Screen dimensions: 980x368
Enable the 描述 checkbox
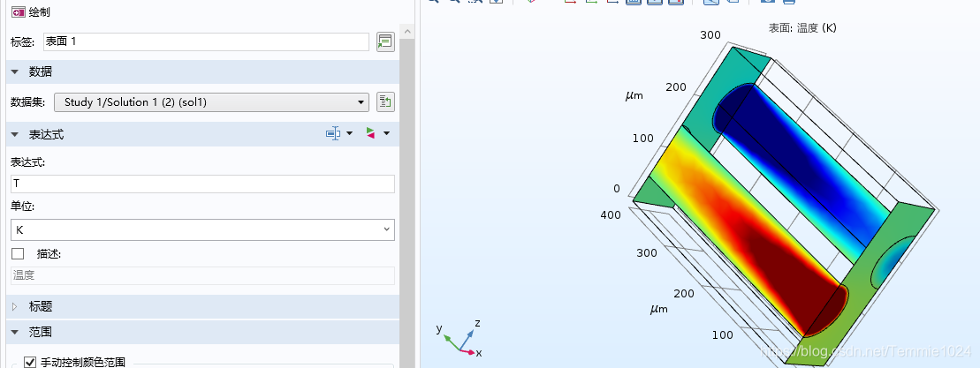click(x=19, y=254)
